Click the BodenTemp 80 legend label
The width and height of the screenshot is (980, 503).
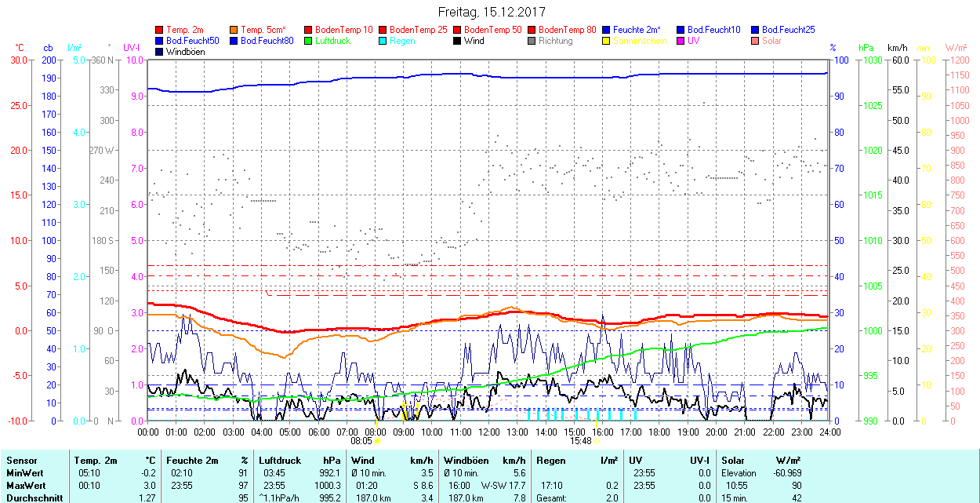[x=567, y=30]
